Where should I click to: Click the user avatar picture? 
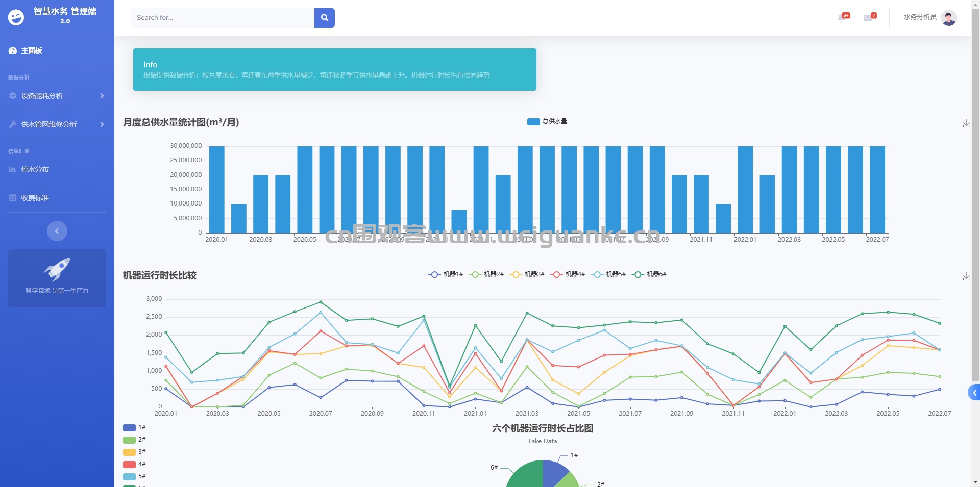pyautogui.click(x=949, y=18)
